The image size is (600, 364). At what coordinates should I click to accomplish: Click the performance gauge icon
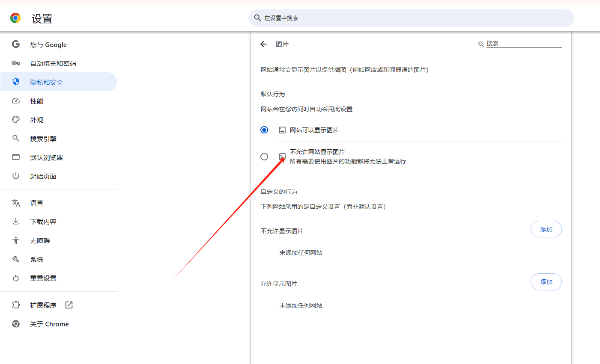(16, 101)
